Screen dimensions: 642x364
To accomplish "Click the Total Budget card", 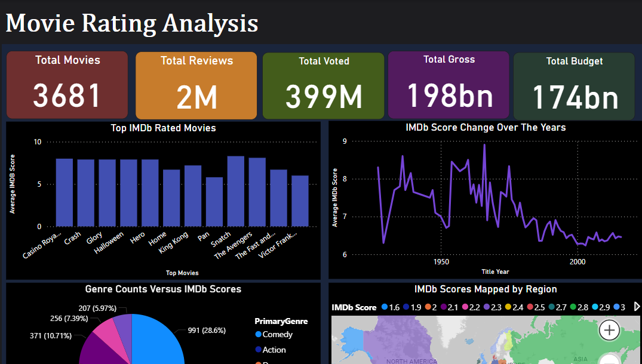I will click(574, 86).
